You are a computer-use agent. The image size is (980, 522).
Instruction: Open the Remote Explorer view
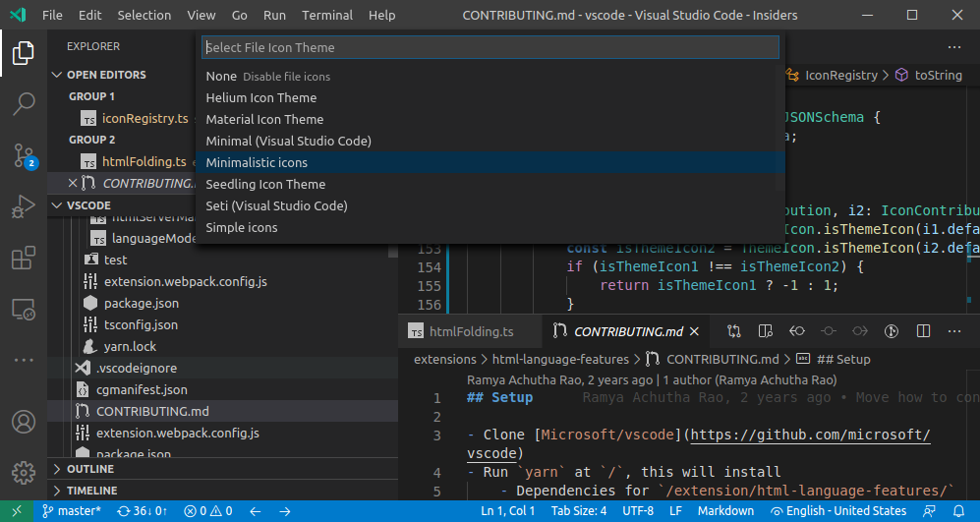pyautogui.click(x=24, y=310)
